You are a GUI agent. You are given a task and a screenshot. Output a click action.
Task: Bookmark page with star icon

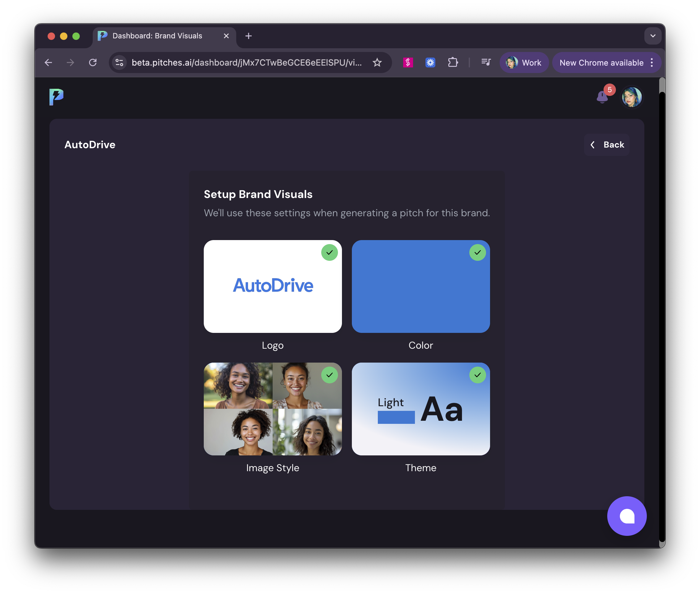coord(377,62)
